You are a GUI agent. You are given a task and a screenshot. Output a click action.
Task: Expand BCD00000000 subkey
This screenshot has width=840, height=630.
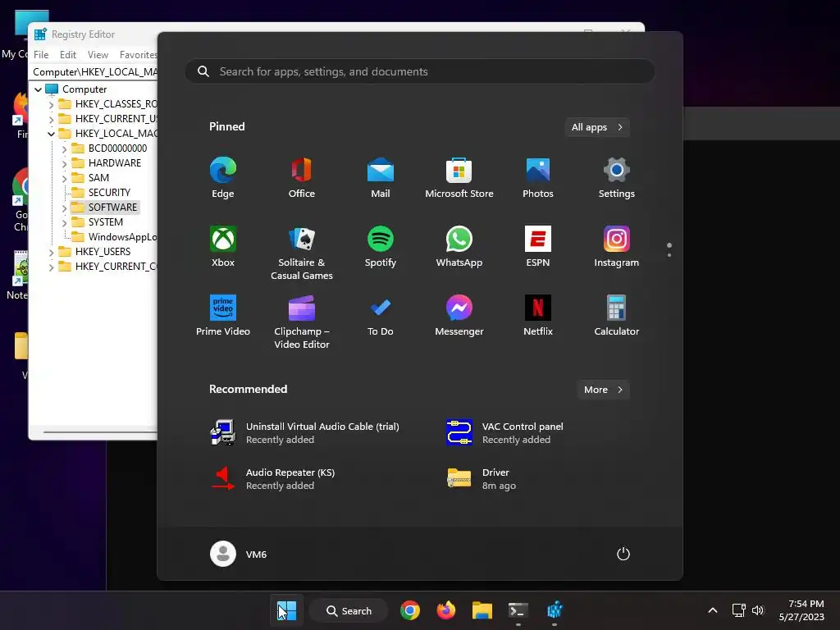pyautogui.click(x=64, y=148)
